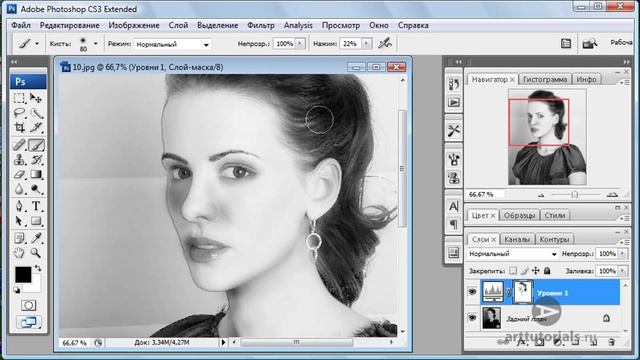Enable the airbrush option icon

pyautogui.click(x=384, y=43)
